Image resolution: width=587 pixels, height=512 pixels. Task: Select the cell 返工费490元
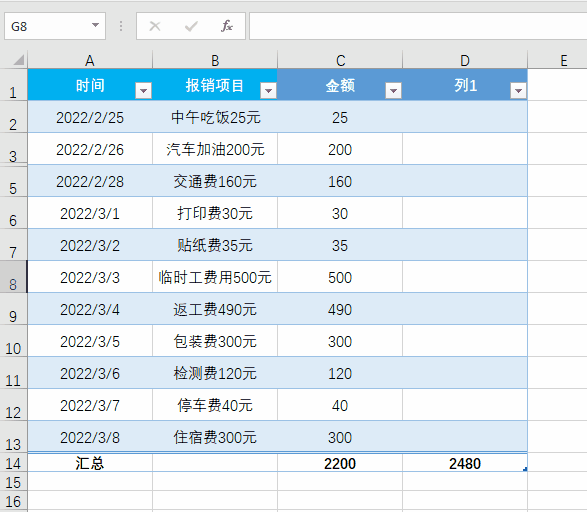point(215,309)
